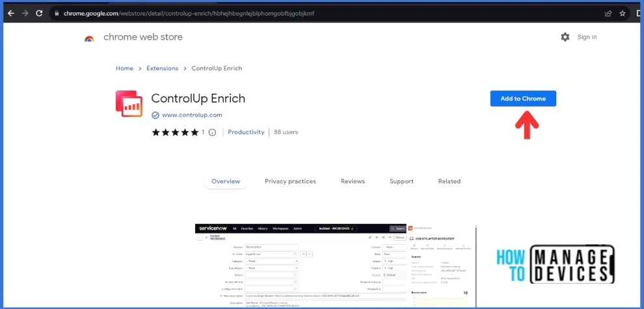This screenshot has height=309, width=644.
Task: Open the Related tab
Action: coord(449,181)
